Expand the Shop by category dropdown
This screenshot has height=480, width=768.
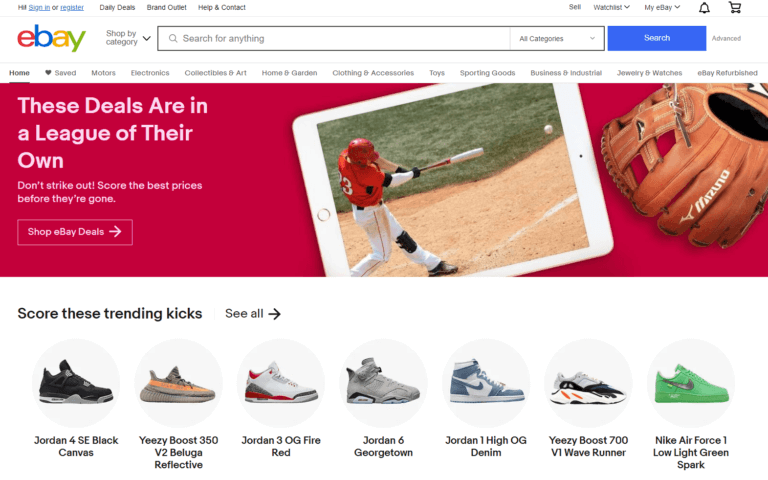(128, 39)
